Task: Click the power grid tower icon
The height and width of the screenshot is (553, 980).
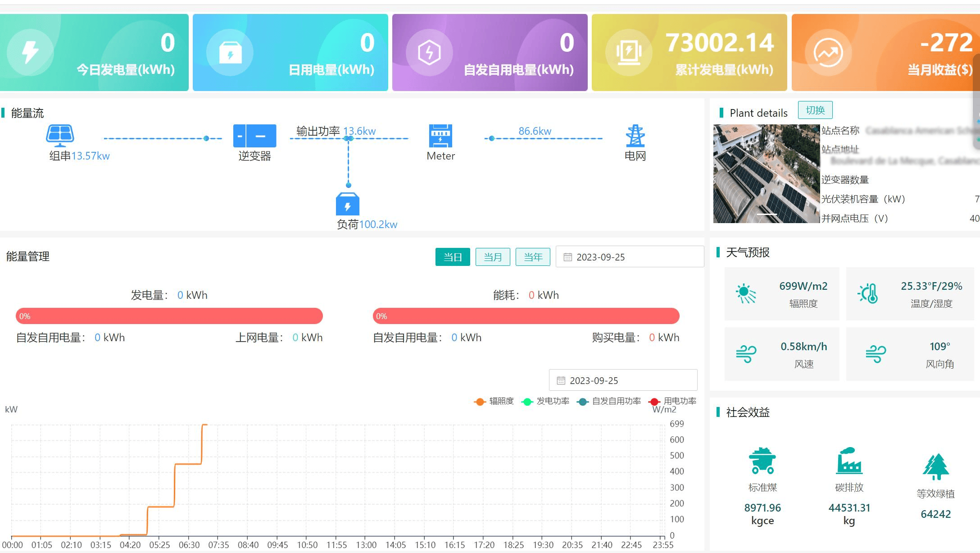Action: [x=635, y=136]
